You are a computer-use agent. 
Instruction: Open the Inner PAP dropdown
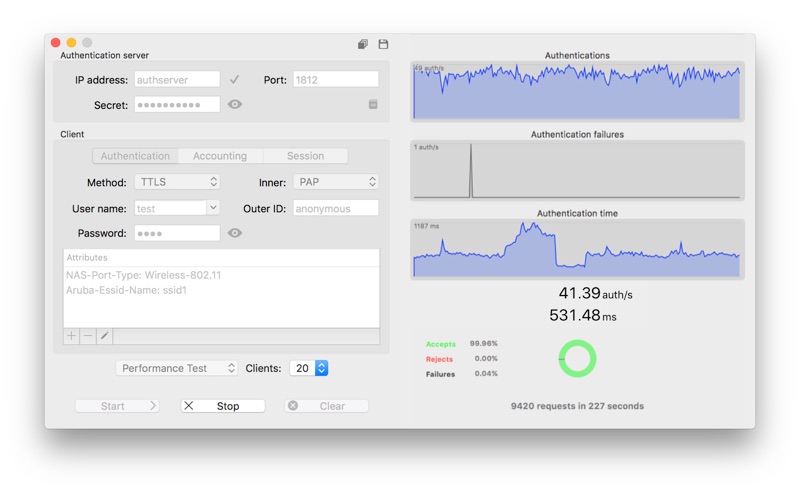[x=336, y=182]
